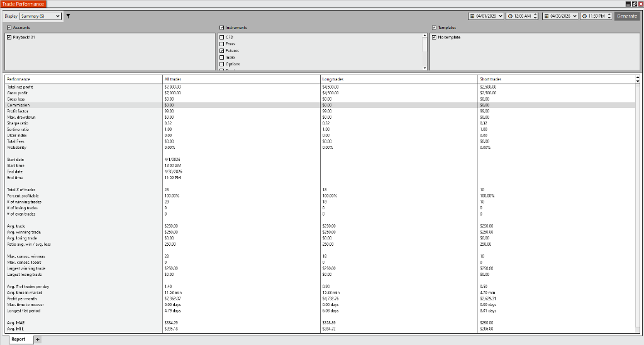Select the Sortino ratio row label

coord(18,129)
